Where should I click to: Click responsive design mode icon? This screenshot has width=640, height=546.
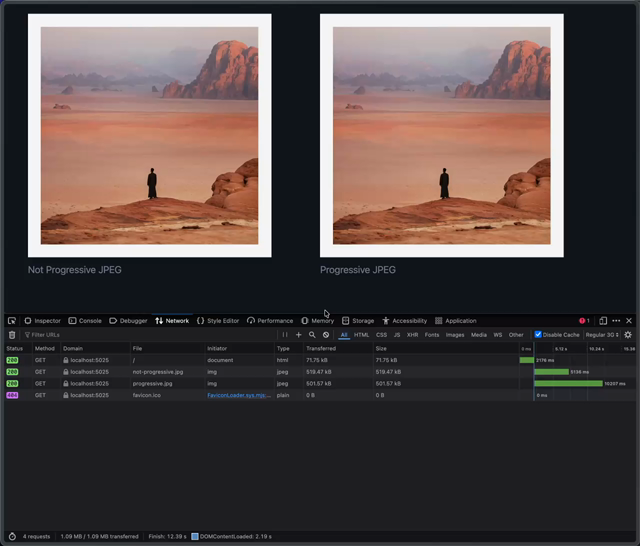point(603,321)
